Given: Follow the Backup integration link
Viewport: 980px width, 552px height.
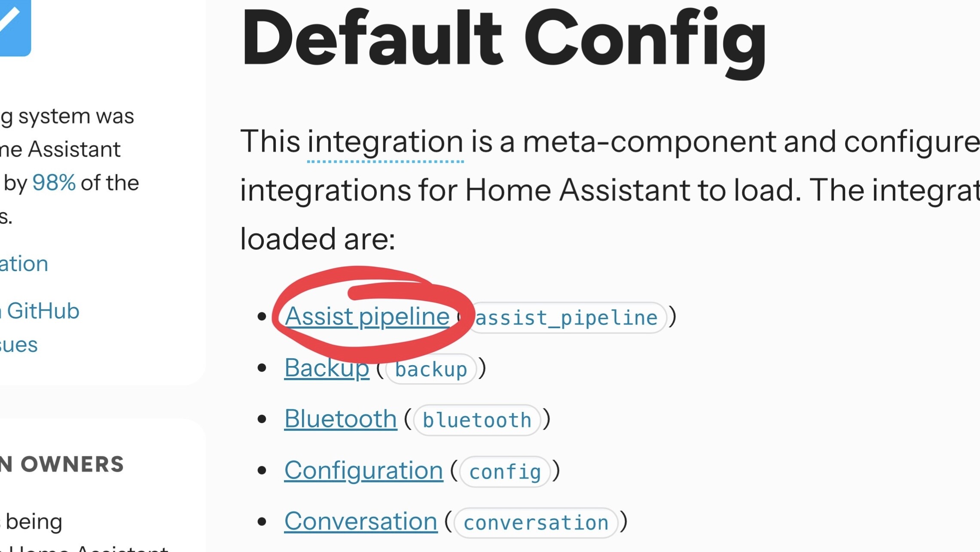Looking at the screenshot, I should coord(327,368).
